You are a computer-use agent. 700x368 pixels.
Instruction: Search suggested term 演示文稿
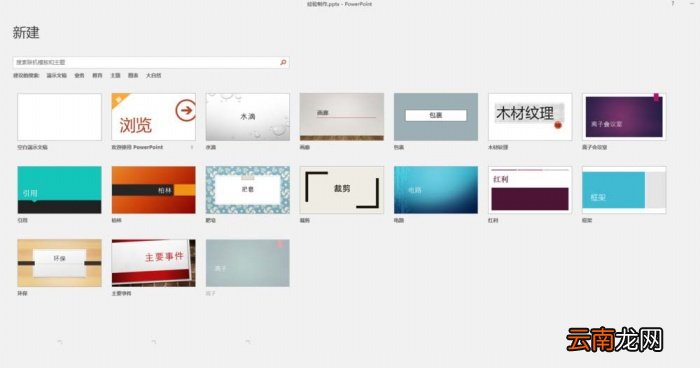point(57,75)
